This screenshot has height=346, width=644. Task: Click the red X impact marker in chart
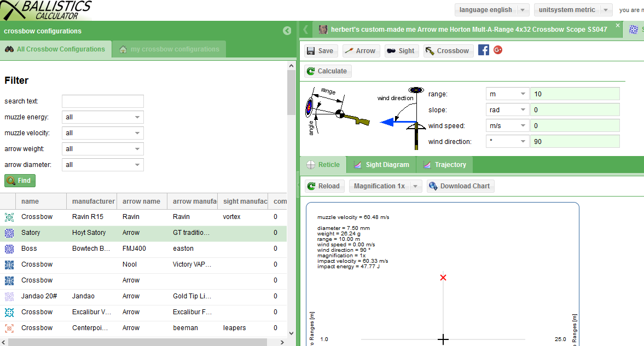[443, 278]
